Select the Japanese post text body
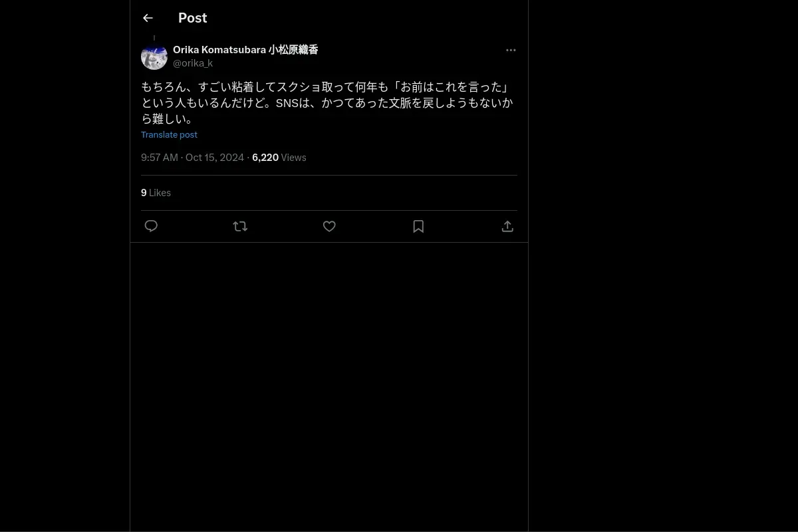 327,103
